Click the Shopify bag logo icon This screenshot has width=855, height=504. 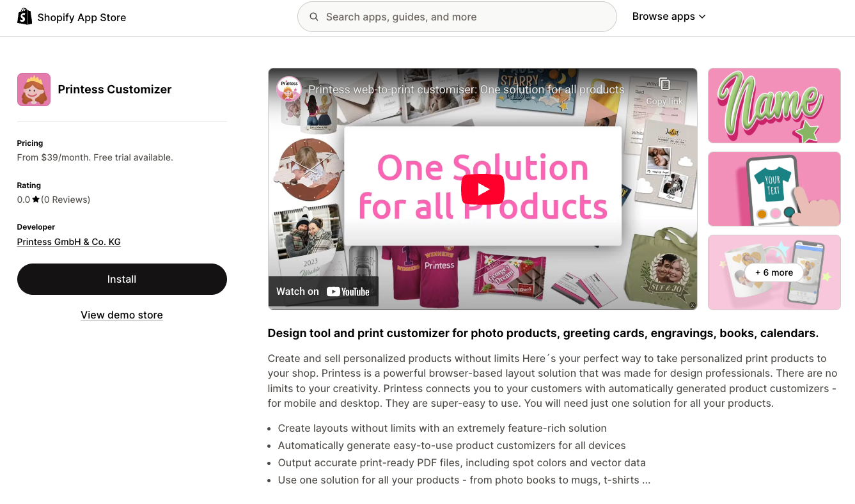24,17
